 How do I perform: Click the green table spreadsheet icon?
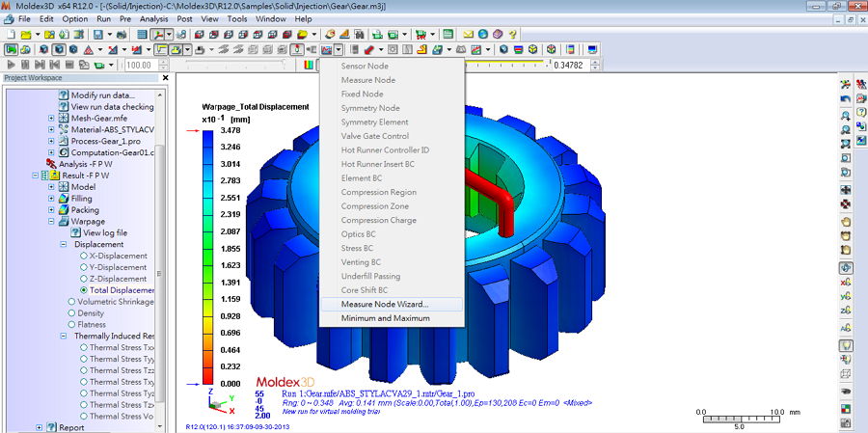(x=448, y=34)
